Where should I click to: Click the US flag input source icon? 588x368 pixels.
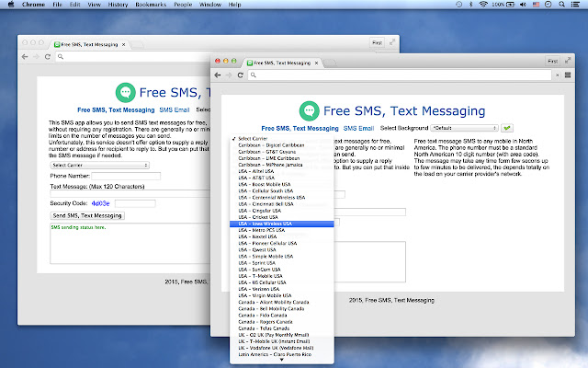coord(536,5)
